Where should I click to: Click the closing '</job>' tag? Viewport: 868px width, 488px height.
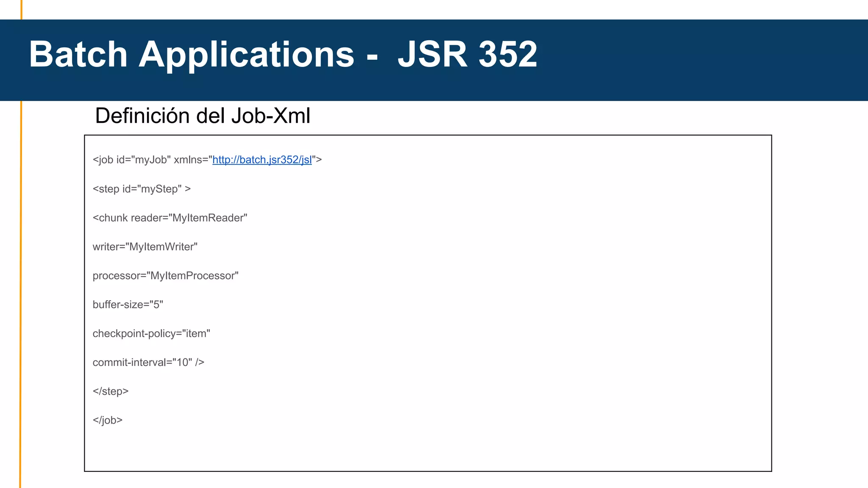[x=107, y=420]
